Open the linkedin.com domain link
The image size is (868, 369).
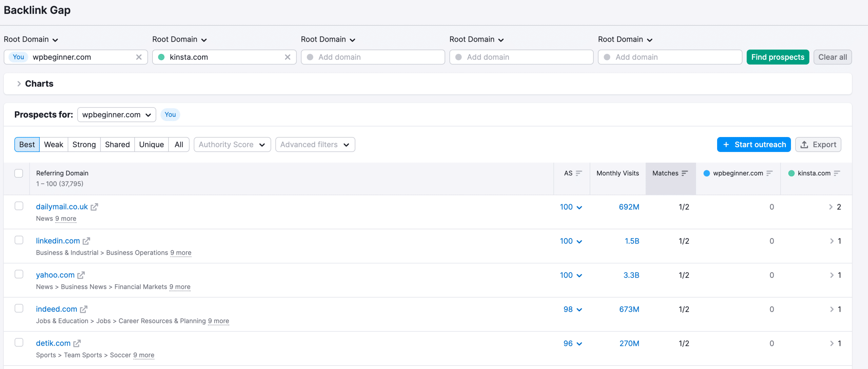click(x=58, y=241)
